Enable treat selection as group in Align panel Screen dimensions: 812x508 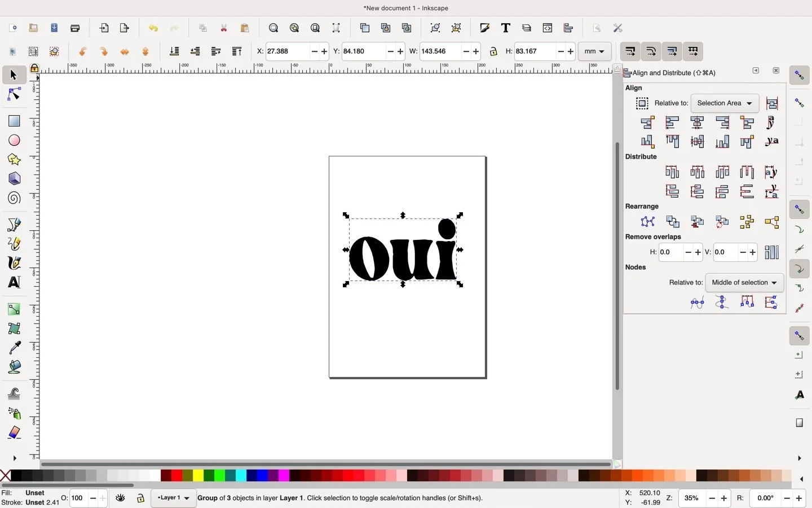[x=642, y=103]
